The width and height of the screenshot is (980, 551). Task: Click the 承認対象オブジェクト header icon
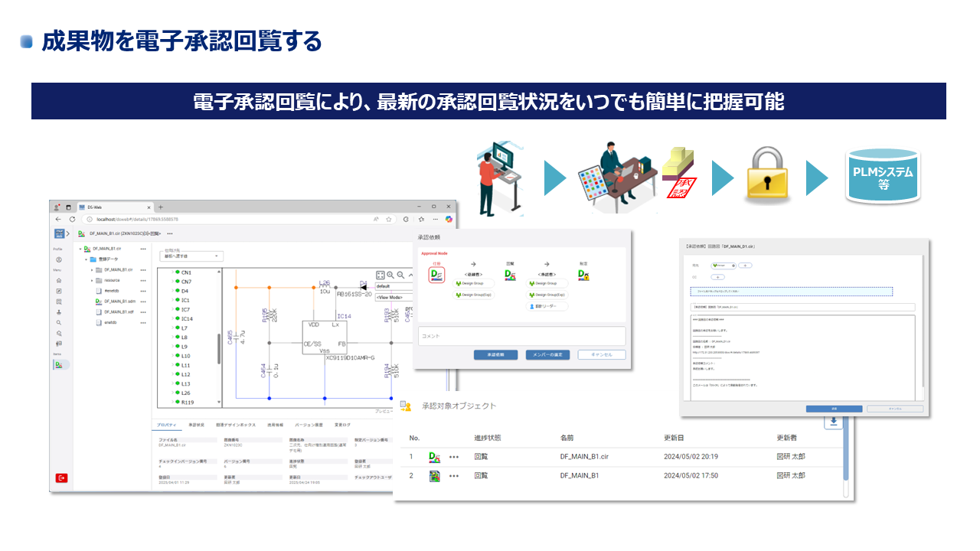pyautogui.click(x=407, y=406)
